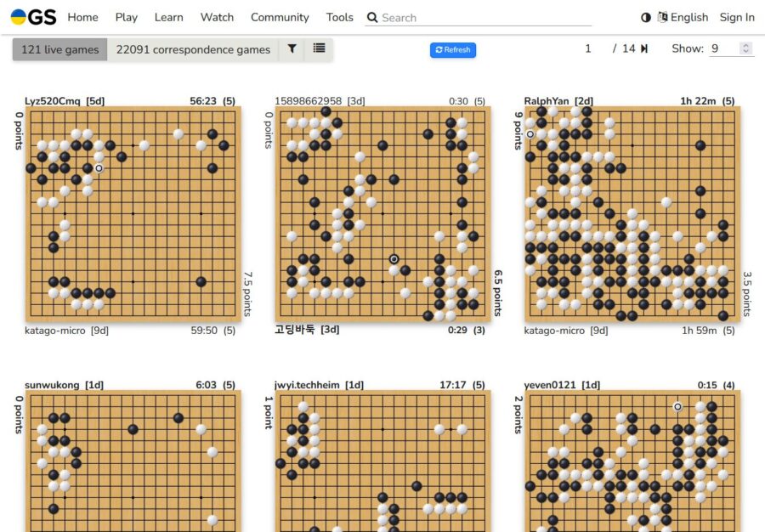
Task: Click the Sign In link
Action: coord(736,17)
